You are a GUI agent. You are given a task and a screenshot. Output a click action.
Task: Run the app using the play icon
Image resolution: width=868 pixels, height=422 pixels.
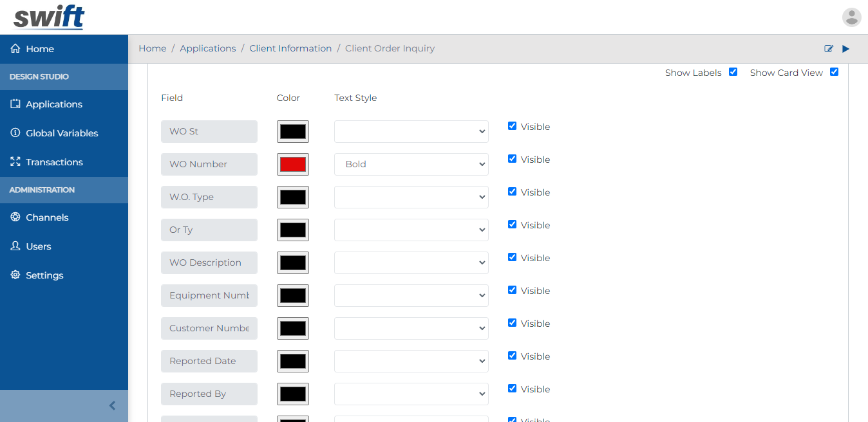(x=845, y=48)
